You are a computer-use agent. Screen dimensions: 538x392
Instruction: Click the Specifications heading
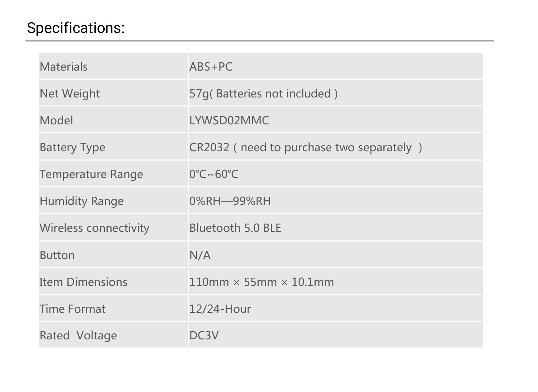click(76, 28)
